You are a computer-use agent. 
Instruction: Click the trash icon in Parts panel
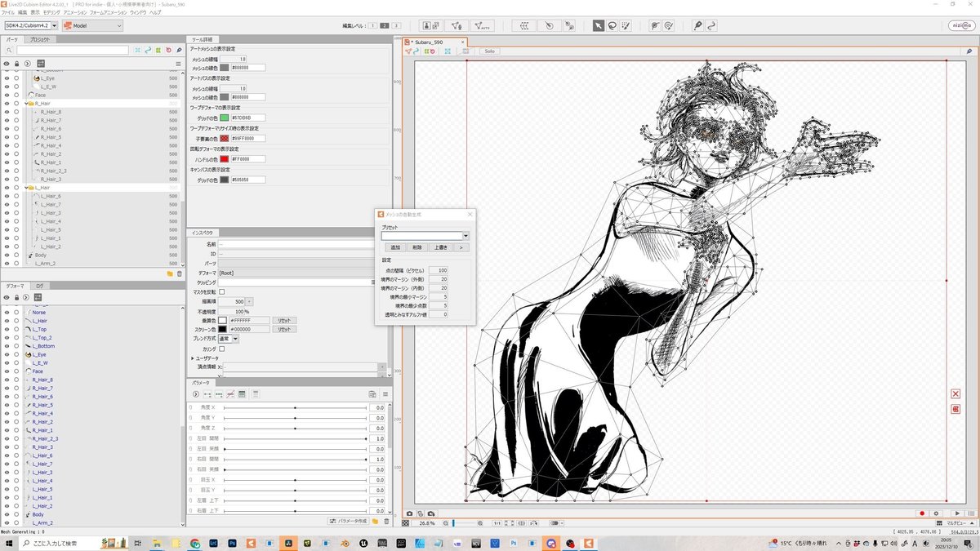click(179, 274)
